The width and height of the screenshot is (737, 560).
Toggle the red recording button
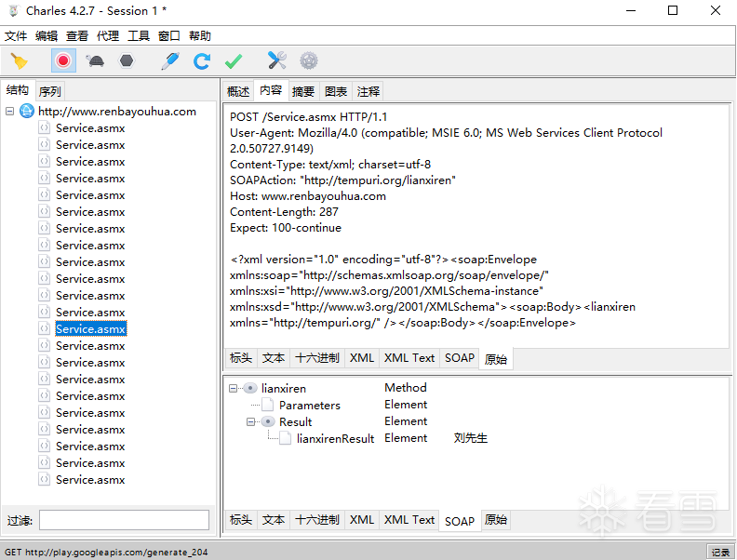tap(63, 60)
